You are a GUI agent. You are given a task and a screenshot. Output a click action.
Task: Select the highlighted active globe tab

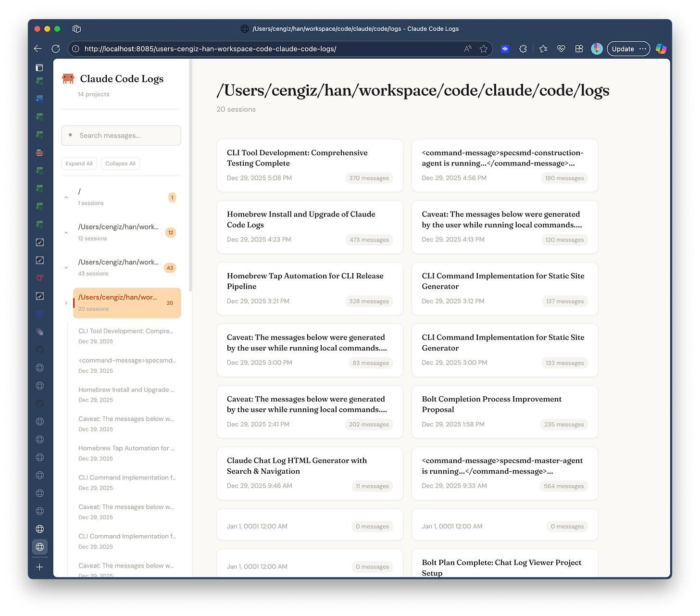pyautogui.click(x=40, y=547)
